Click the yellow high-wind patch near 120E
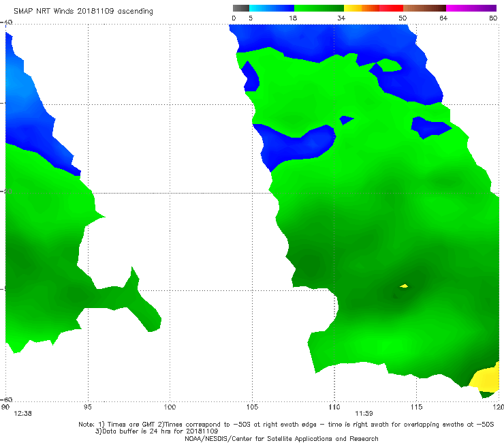 (486, 378)
